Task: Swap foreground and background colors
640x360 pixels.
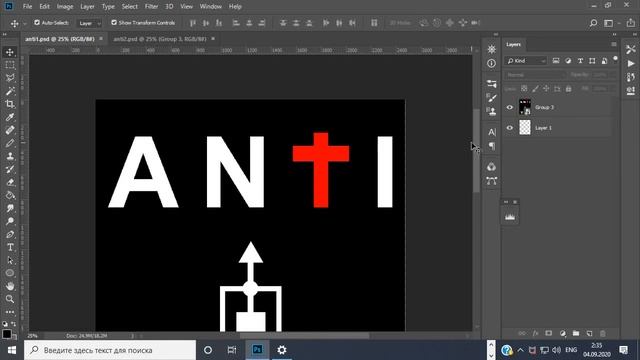Action: 13,324
